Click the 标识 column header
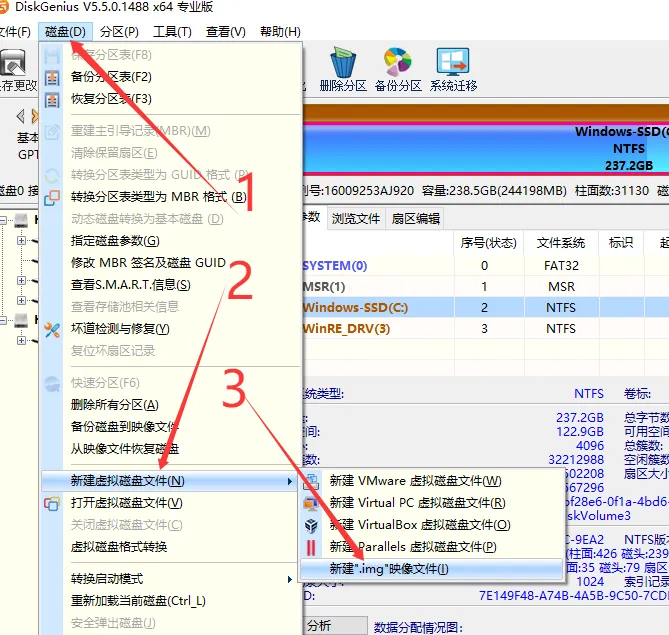 [621, 243]
